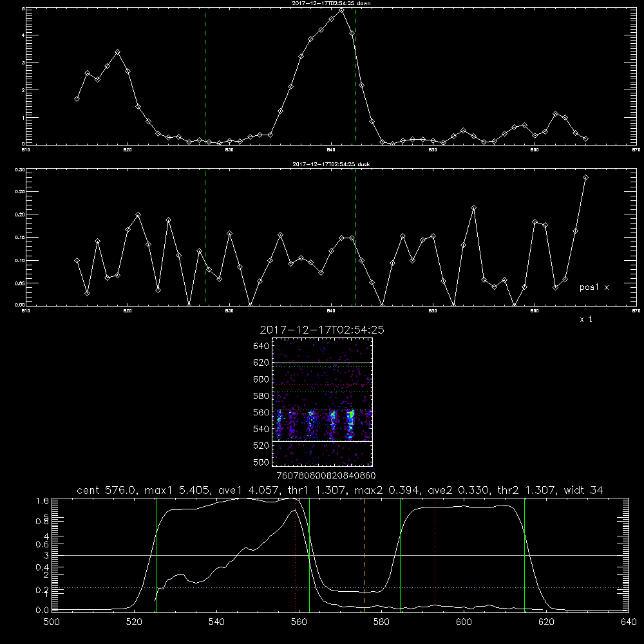
Task: Click the red dotted line near 593 in spectrogram
Action: [x=322, y=385]
